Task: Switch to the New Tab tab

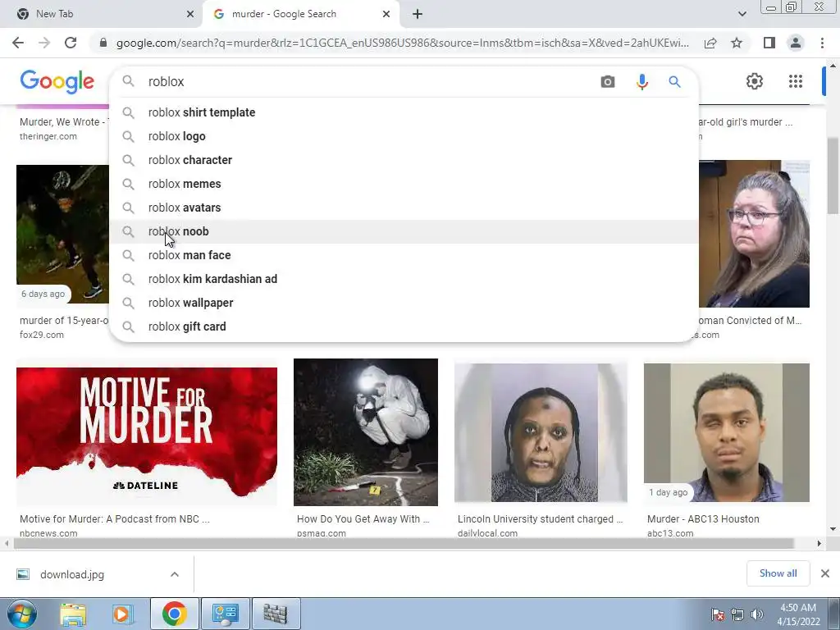Action: pyautogui.click(x=102, y=14)
